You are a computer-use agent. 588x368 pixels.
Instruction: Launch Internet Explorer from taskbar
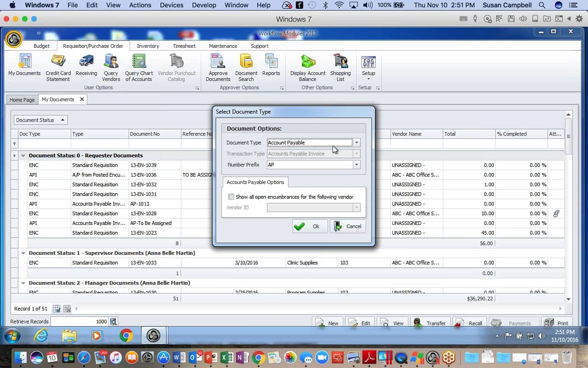(41, 336)
